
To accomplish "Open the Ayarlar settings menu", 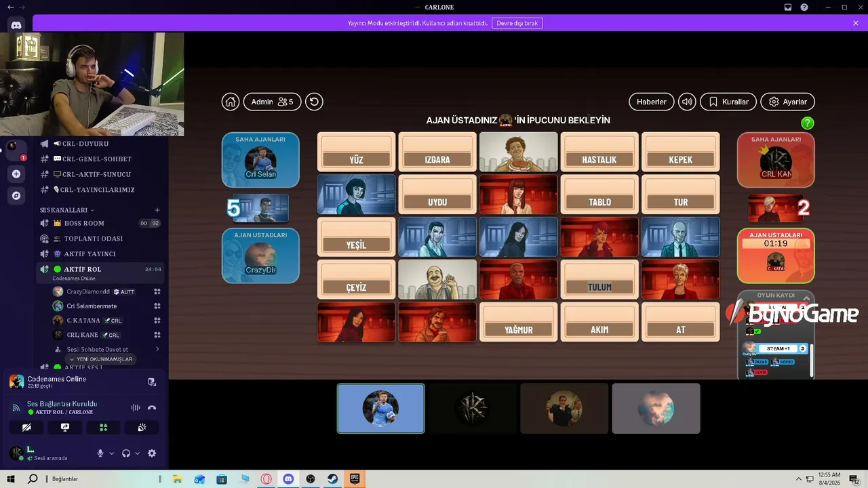I will [x=788, y=102].
